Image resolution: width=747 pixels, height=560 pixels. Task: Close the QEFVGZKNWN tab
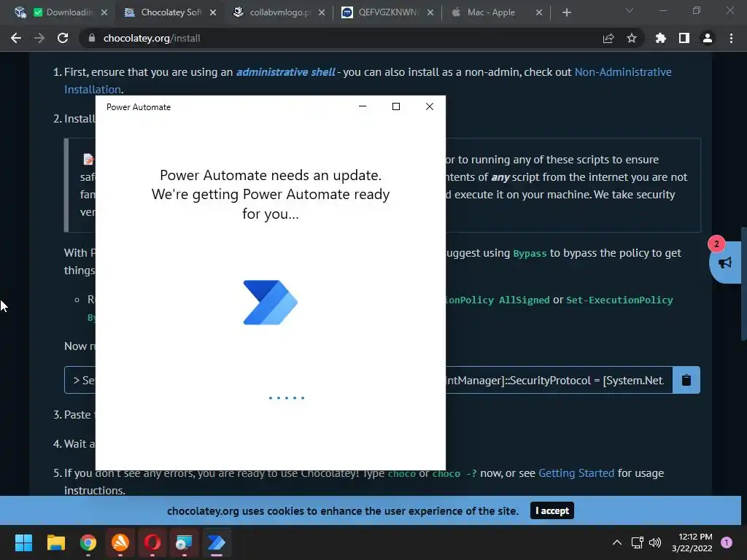click(x=430, y=12)
